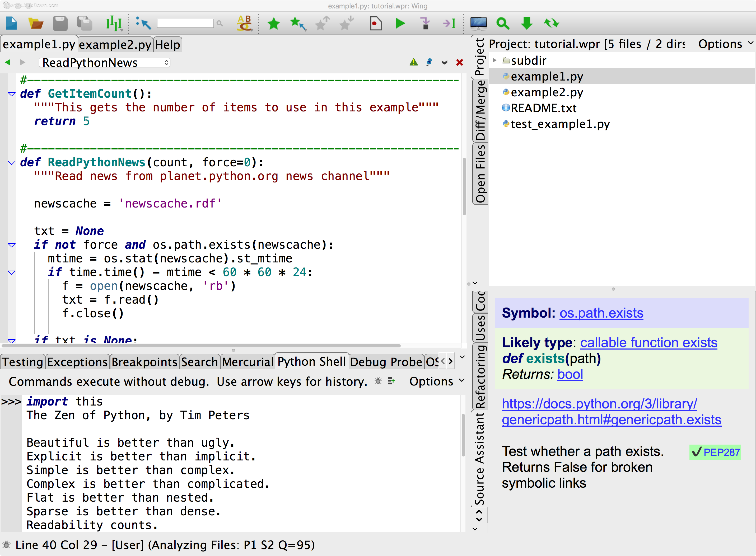The height and width of the screenshot is (556, 756).
Task: Click the green refresh arrows icon
Action: [551, 23]
